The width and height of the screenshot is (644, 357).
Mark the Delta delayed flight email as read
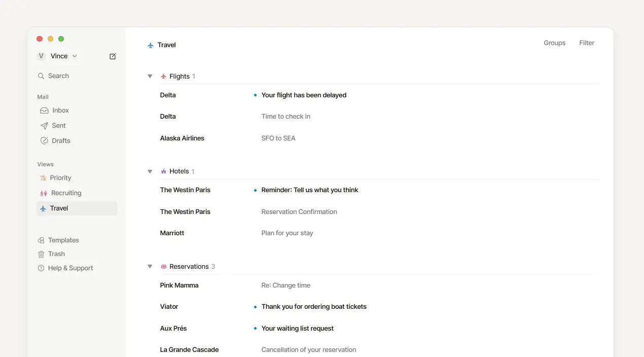[255, 95]
